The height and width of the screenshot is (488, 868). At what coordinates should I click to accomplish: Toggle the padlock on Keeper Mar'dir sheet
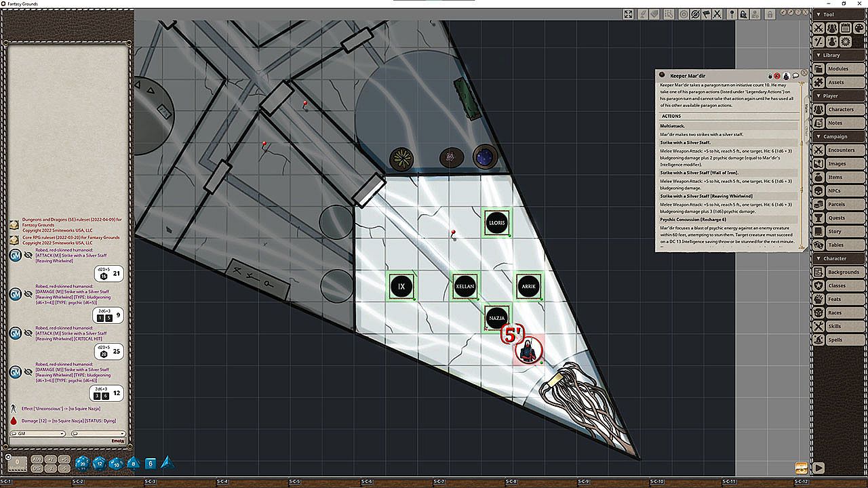click(x=770, y=76)
